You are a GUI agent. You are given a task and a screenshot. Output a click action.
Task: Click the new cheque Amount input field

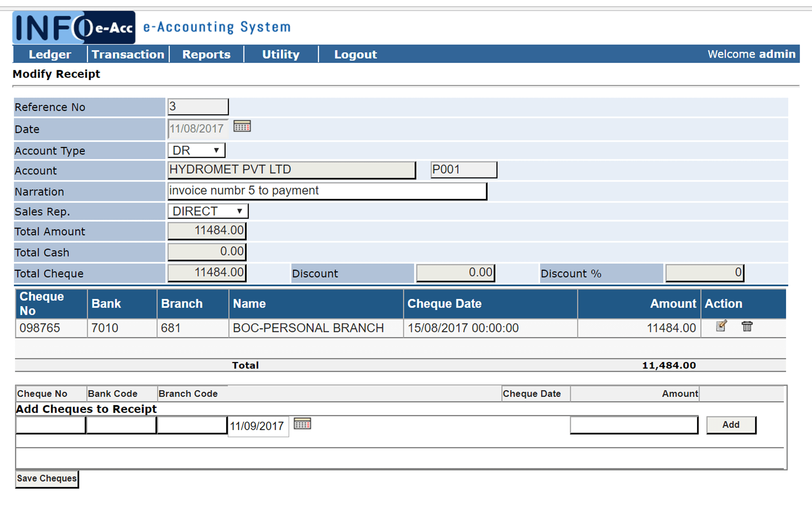click(x=634, y=425)
